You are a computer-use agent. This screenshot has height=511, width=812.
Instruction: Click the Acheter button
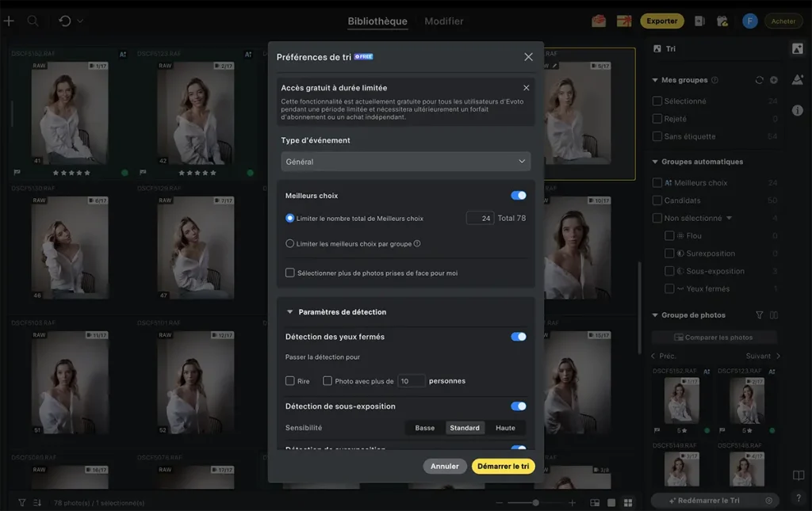pyautogui.click(x=783, y=21)
